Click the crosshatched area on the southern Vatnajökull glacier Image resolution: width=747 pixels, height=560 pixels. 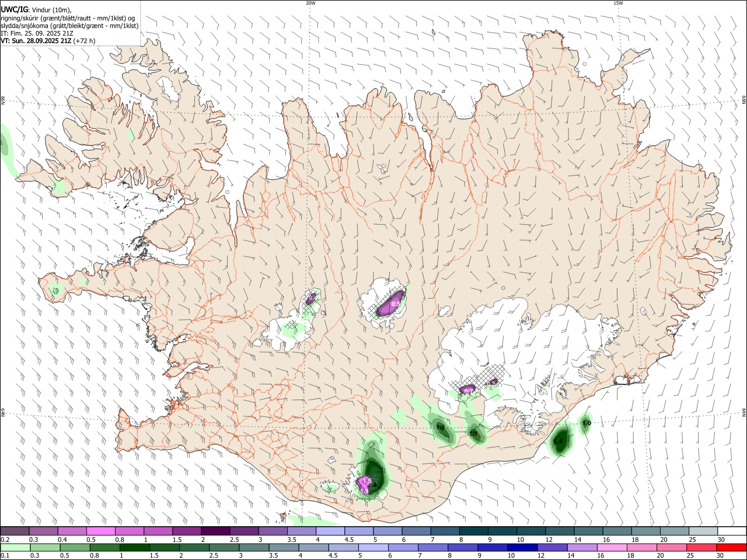click(477, 377)
